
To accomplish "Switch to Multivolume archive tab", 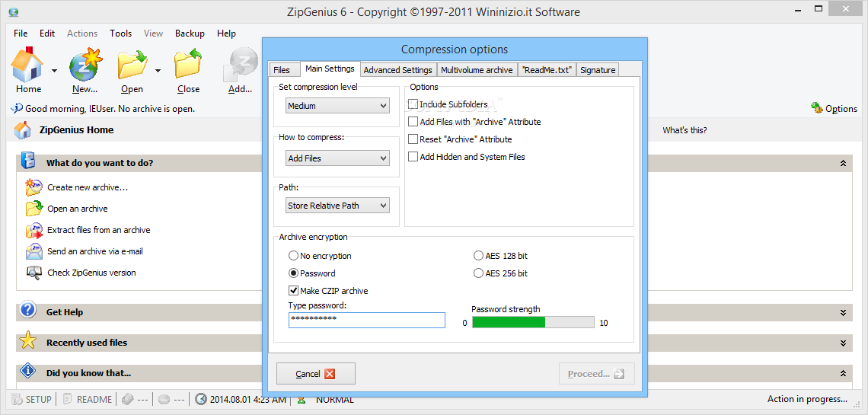I will point(477,70).
